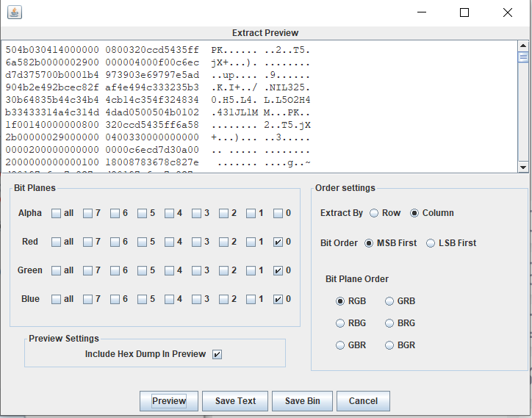Select Column extraction mode
The width and height of the screenshot is (532, 418).
414,213
